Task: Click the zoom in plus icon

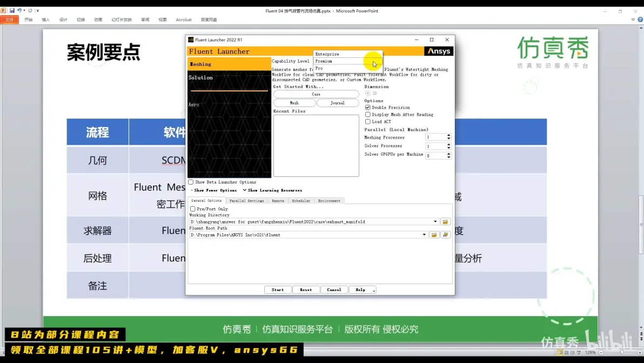Action: [x=640, y=353]
